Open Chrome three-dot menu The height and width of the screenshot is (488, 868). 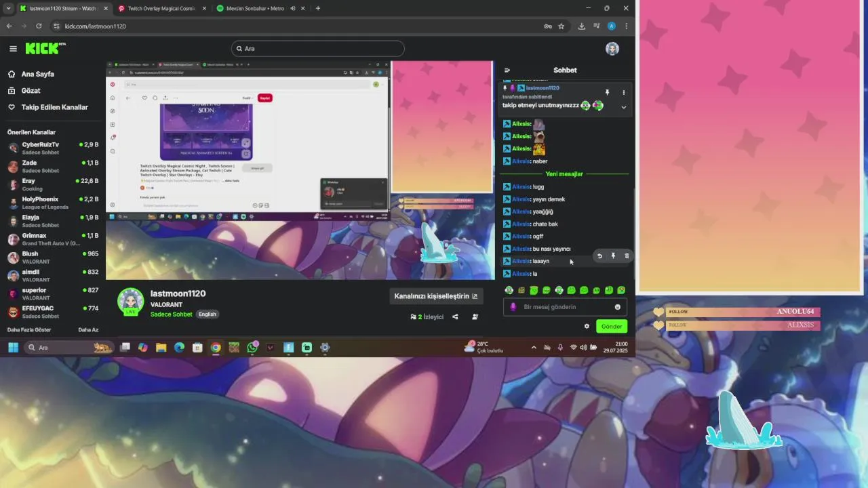click(626, 26)
